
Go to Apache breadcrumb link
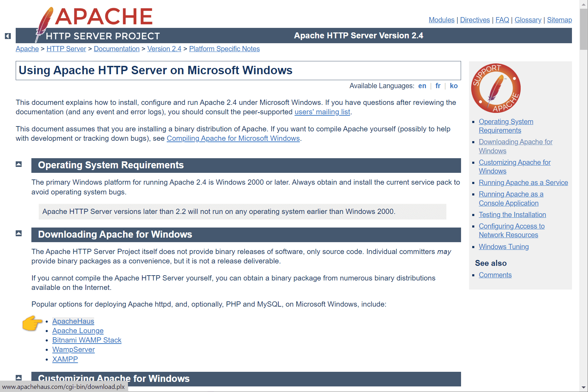(27, 49)
